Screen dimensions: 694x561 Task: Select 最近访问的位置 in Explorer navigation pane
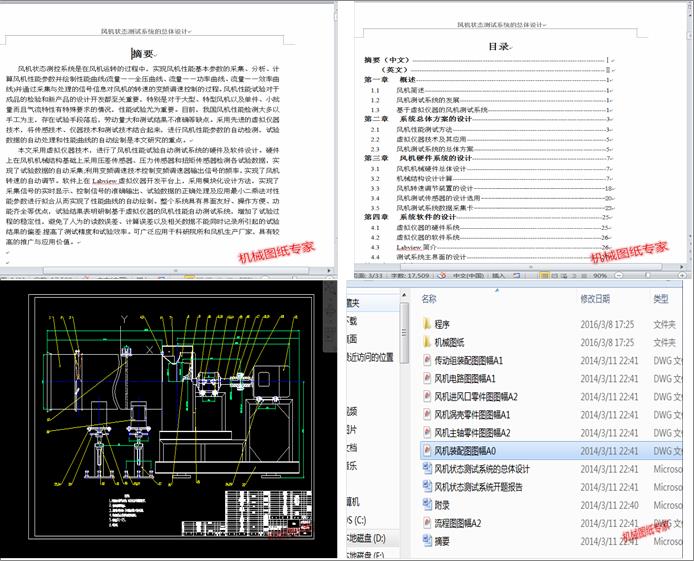pyautogui.click(x=370, y=357)
